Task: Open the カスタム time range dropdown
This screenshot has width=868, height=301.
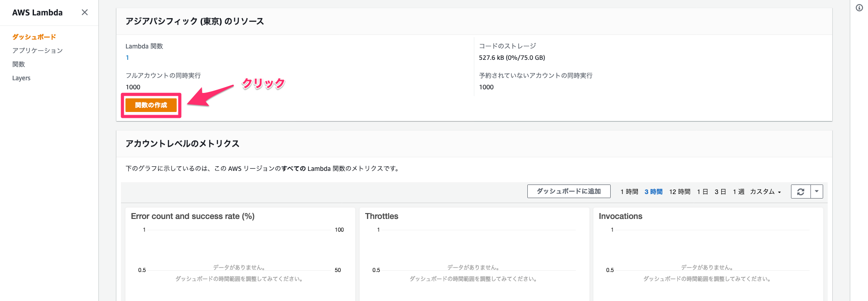Action: [766, 192]
